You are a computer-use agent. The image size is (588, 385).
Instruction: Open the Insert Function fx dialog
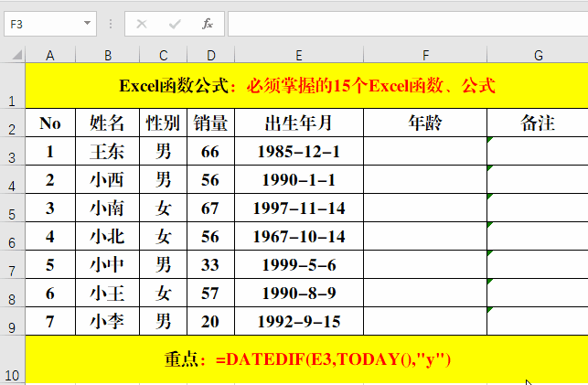208,25
